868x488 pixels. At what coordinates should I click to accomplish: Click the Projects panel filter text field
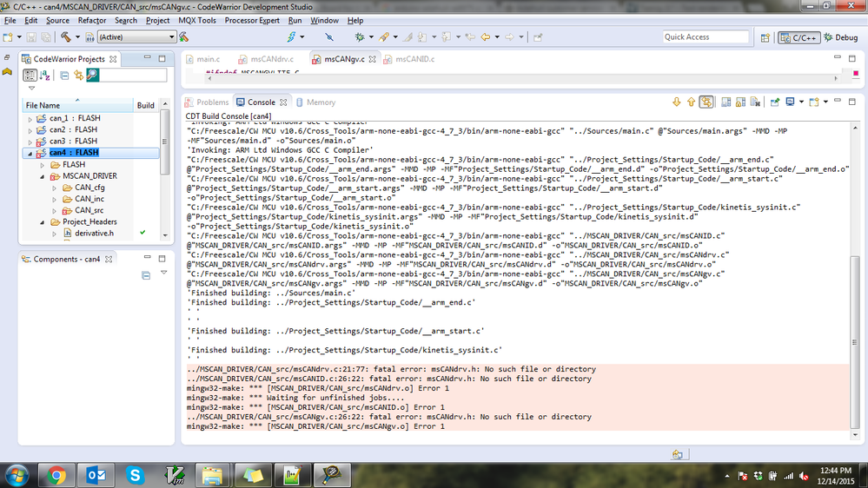[133, 76]
